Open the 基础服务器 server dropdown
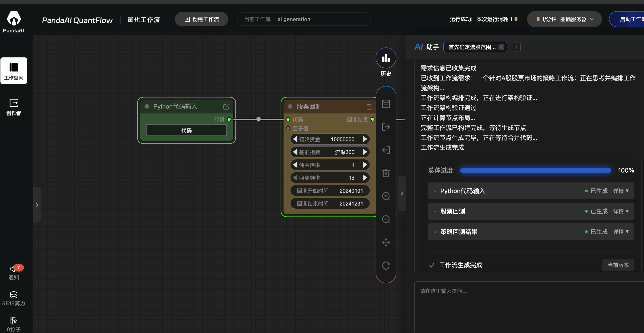The width and height of the screenshot is (644, 333). [x=564, y=19]
